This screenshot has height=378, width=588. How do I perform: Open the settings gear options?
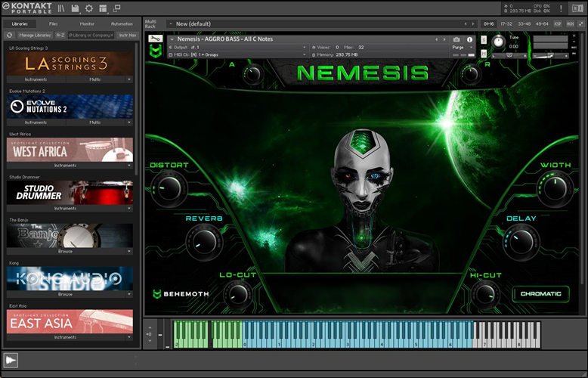tap(89, 8)
